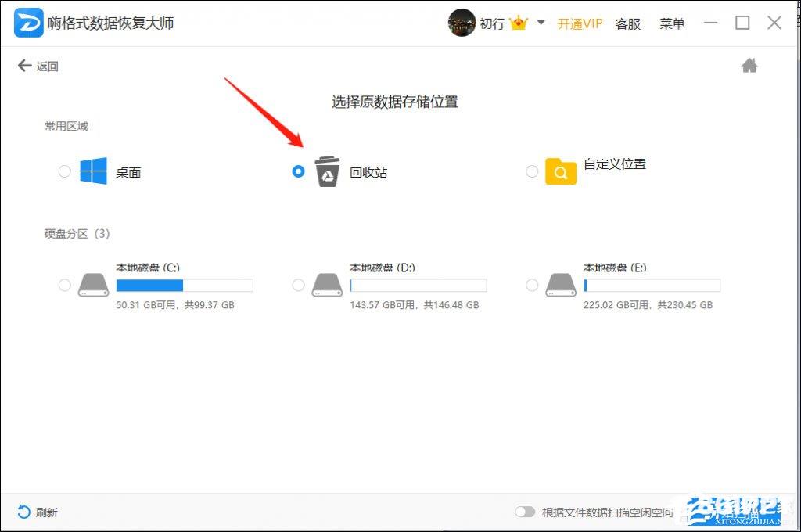
Task: Click the C: drive disk icon
Action: [94, 285]
